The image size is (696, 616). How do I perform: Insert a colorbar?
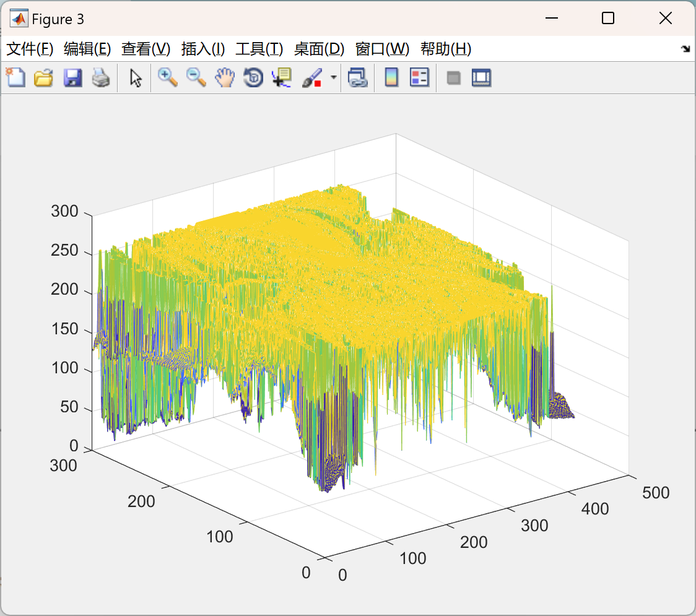[x=391, y=77]
